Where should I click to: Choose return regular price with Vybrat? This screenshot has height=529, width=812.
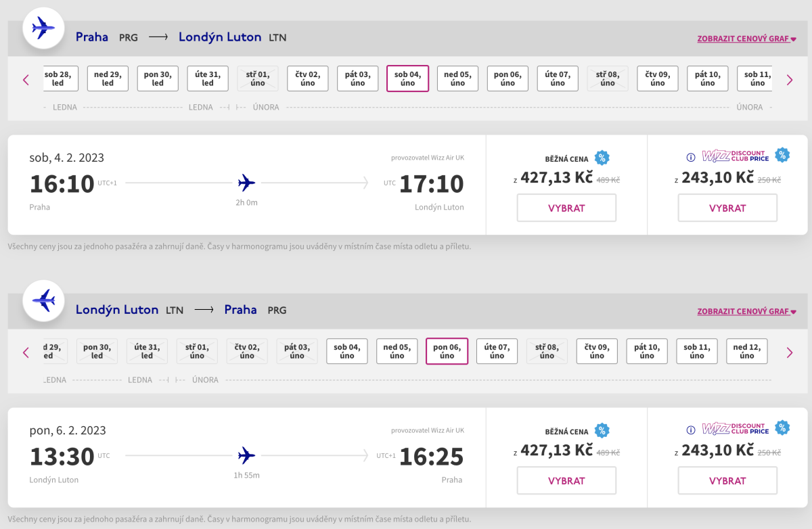(566, 480)
